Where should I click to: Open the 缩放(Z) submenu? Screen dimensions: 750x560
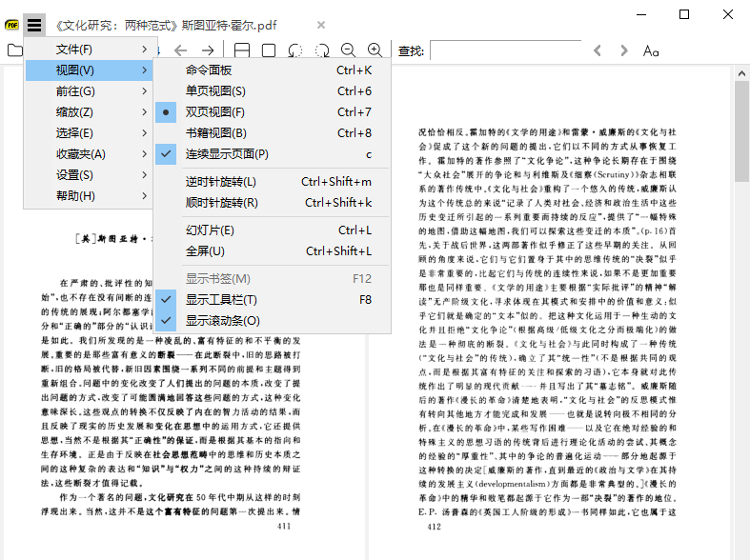click(90, 112)
